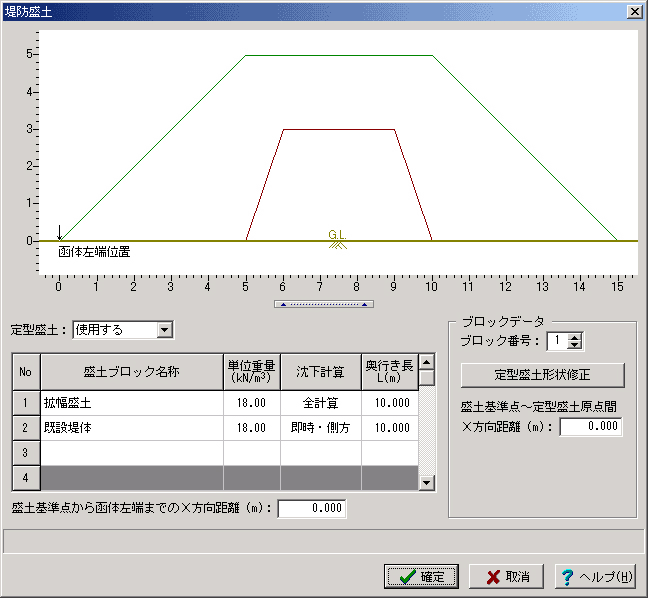Select row header No 1
The width and height of the screenshot is (648, 598).
point(26,403)
